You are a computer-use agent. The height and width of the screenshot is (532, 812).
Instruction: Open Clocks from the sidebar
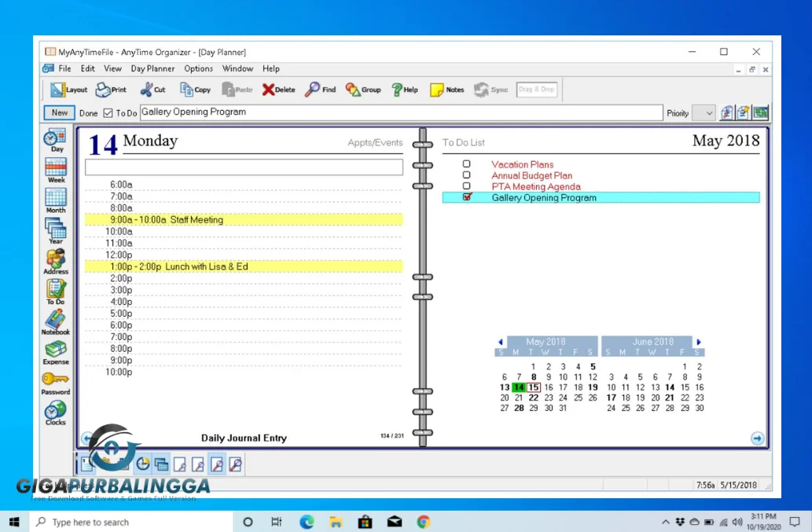55,413
